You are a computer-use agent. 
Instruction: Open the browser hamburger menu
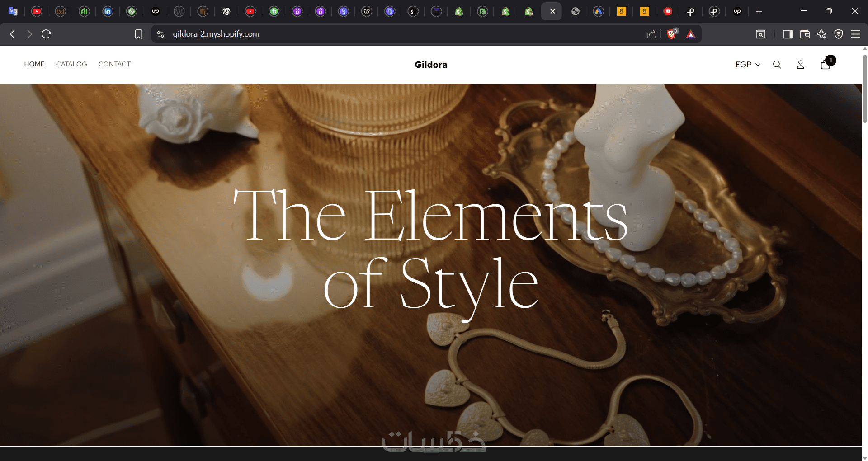pyautogui.click(x=855, y=34)
